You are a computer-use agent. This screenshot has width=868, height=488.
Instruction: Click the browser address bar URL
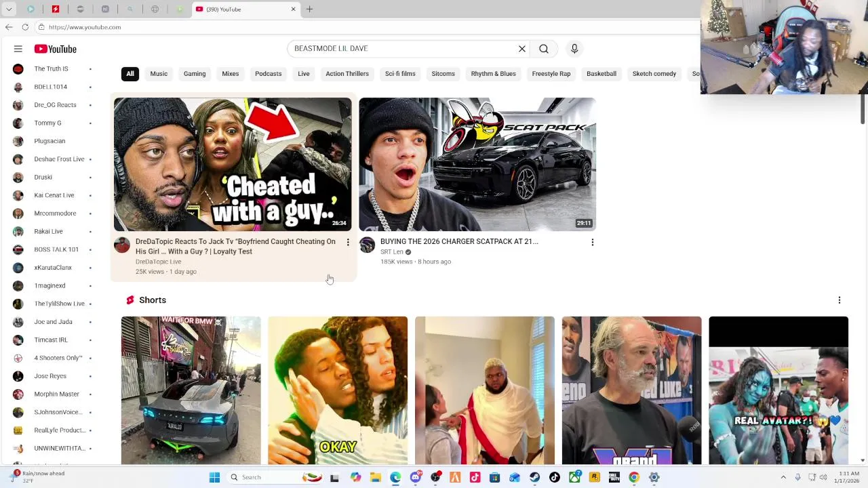pyautogui.click(x=85, y=27)
